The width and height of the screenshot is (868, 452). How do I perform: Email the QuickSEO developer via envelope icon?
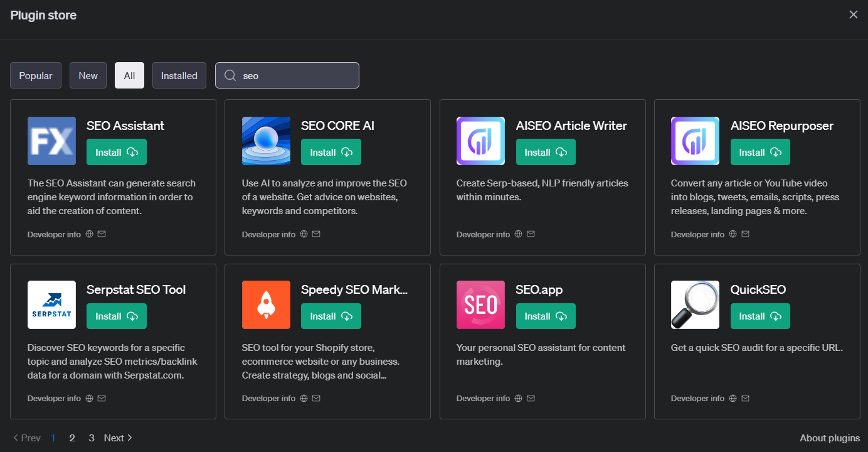coord(745,398)
